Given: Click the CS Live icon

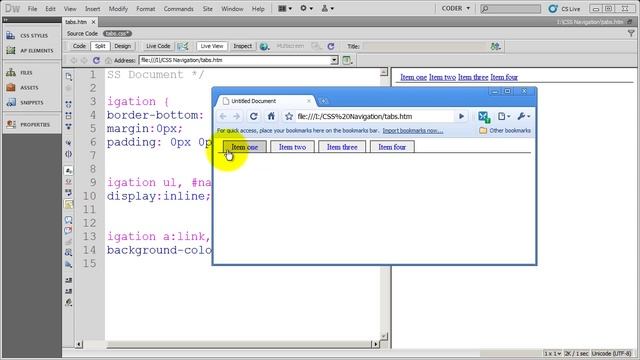Looking at the screenshot, I should click(553, 9).
